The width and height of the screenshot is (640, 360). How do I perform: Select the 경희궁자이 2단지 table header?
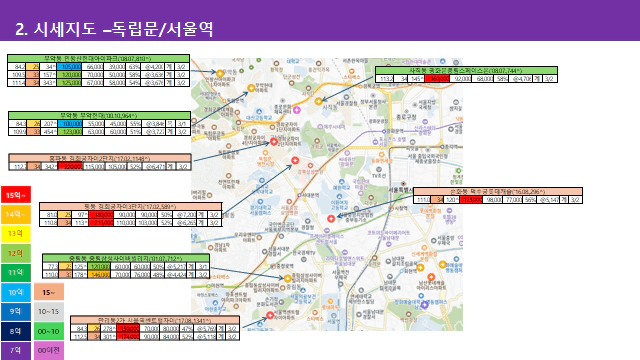click(x=100, y=158)
